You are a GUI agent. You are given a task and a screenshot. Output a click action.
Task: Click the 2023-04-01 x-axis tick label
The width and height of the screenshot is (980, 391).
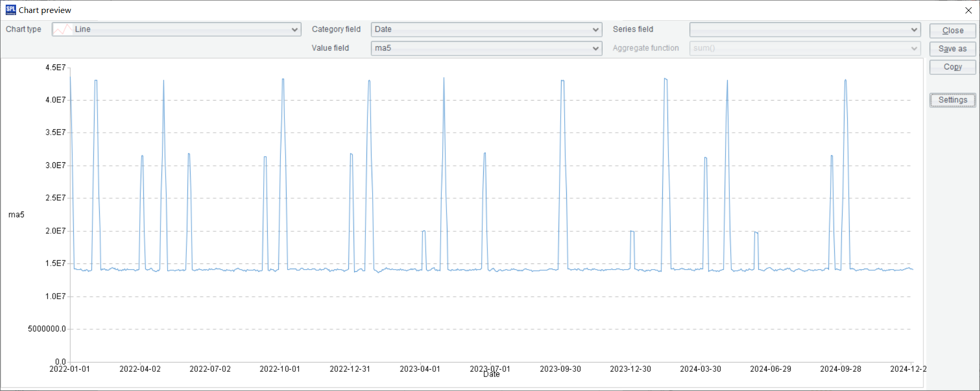click(x=420, y=369)
